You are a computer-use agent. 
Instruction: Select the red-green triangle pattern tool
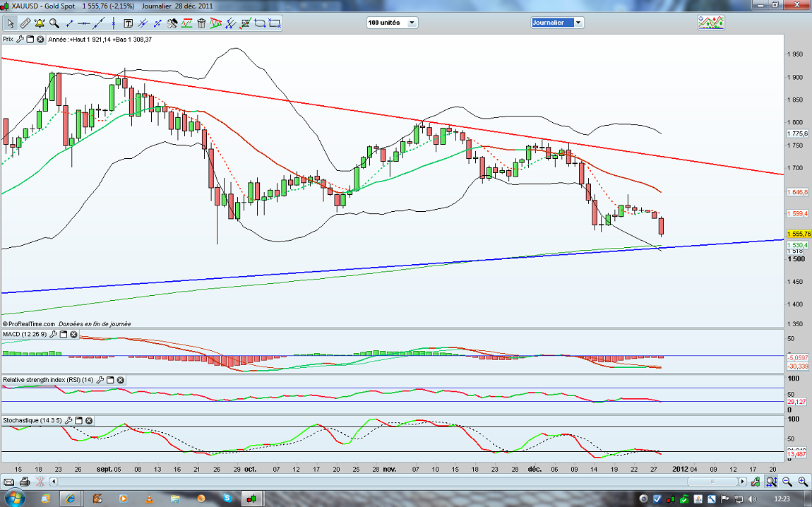(216, 23)
